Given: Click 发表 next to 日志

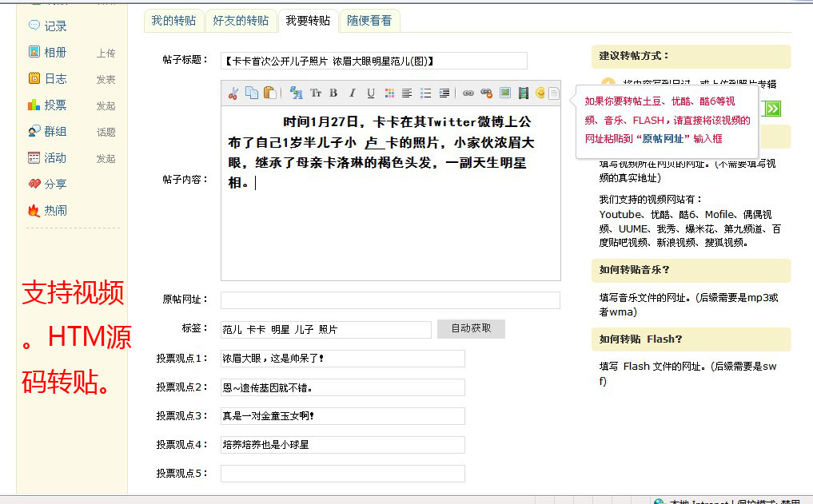Looking at the screenshot, I should click(x=106, y=80).
